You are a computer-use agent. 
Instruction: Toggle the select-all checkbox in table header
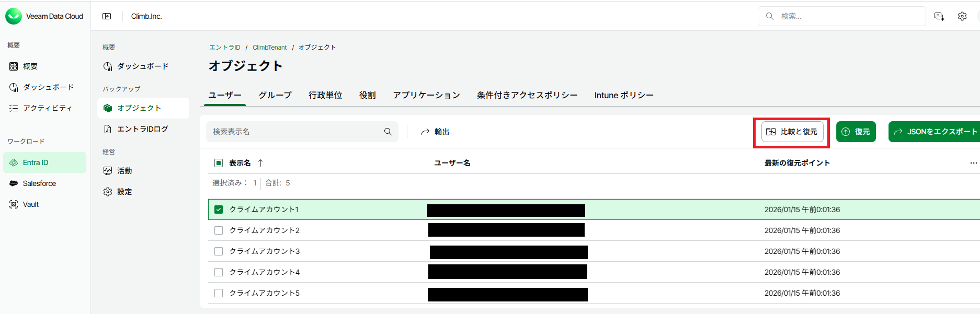click(218, 162)
